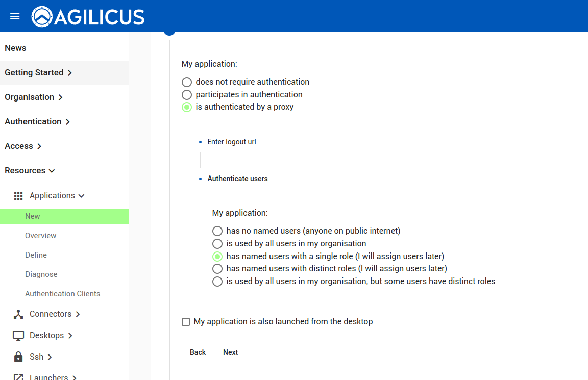Collapse the Resources sidebar section
The image size is (588, 380).
point(30,171)
